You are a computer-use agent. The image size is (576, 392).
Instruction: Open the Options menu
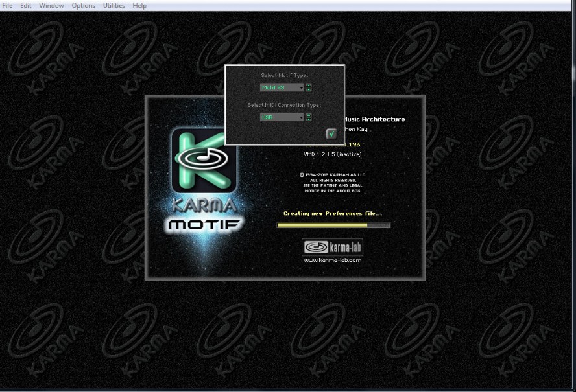[x=83, y=5]
